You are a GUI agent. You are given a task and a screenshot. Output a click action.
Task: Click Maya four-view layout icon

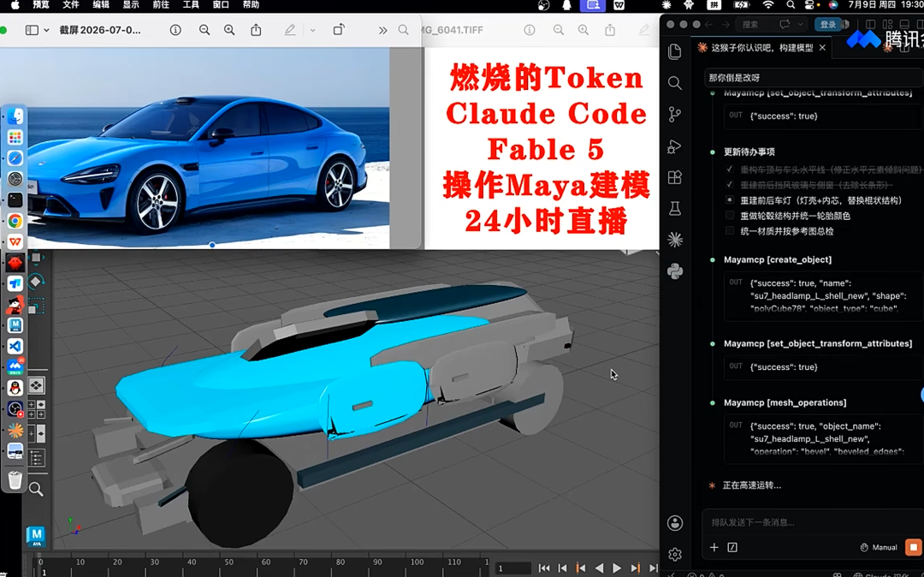(x=36, y=409)
